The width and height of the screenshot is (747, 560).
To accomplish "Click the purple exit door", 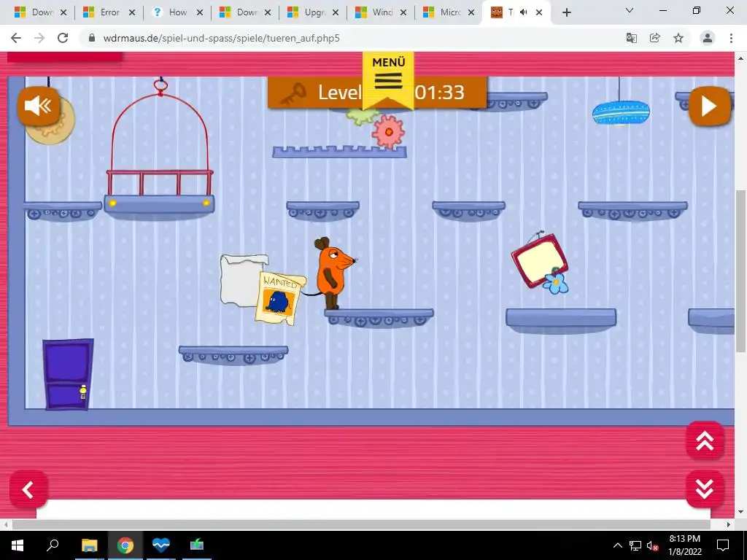I will click(x=68, y=374).
